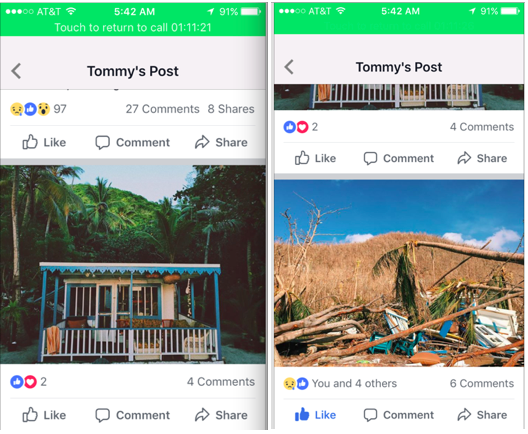
Task: Comment on the destroyed house photo
Action: [x=398, y=415]
